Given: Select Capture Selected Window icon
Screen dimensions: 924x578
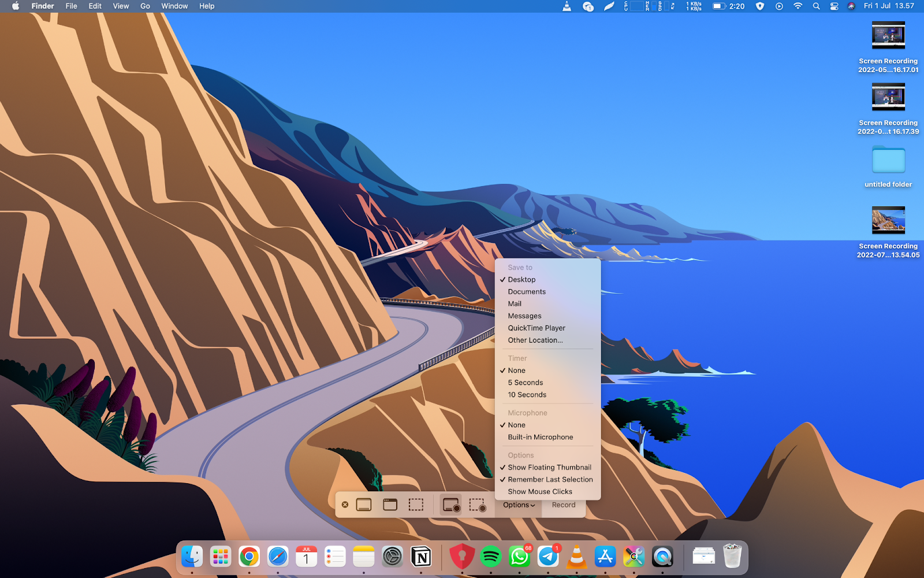Looking at the screenshot, I should (x=390, y=505).
